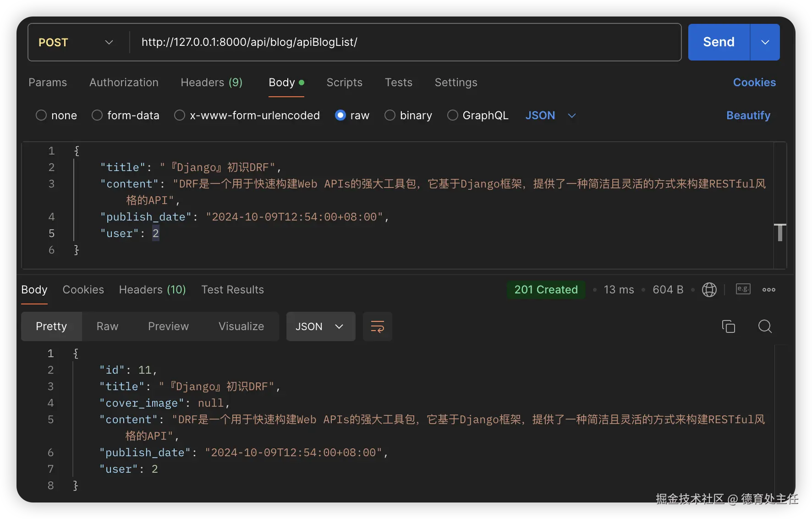This screenshot has height=519, width=812.
Task: Click the 604 B response size
Action: (668, 290)
